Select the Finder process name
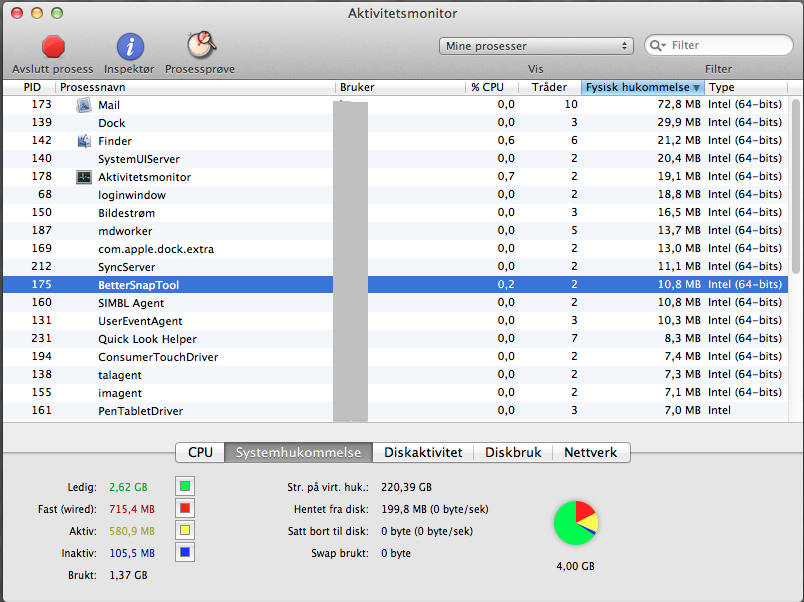 (115, 141)
